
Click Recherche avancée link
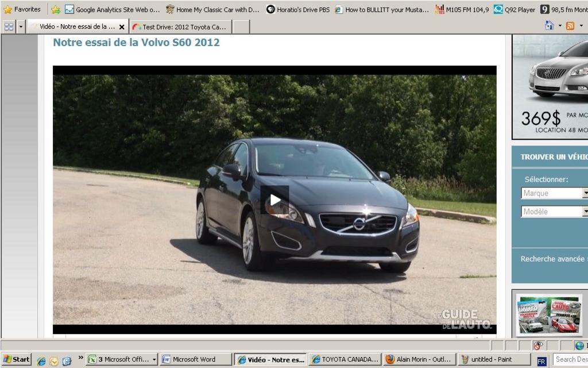coord(552,259)
